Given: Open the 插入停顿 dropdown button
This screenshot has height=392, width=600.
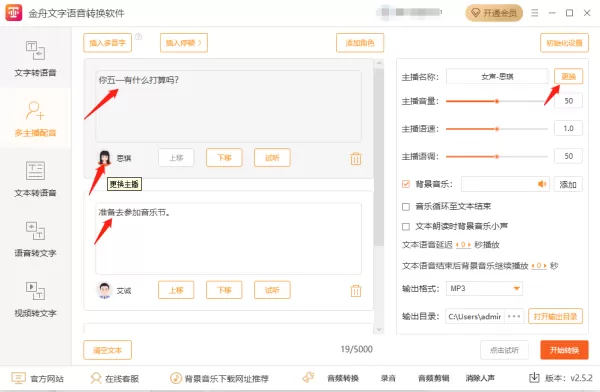Looking at the screenshot, I should coord(184,42).
